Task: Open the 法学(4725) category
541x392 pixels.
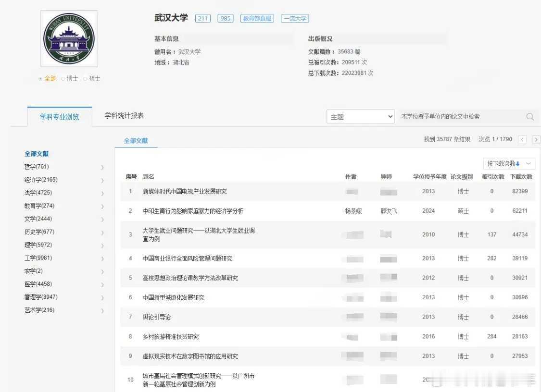Action: click(x=38, y=193)
